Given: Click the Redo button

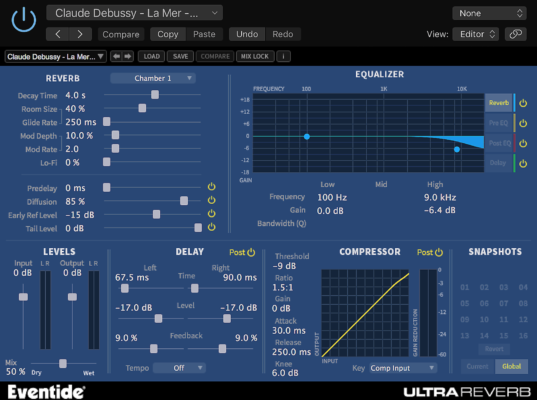Looking at the screenshot, I should tap(283, 34).
